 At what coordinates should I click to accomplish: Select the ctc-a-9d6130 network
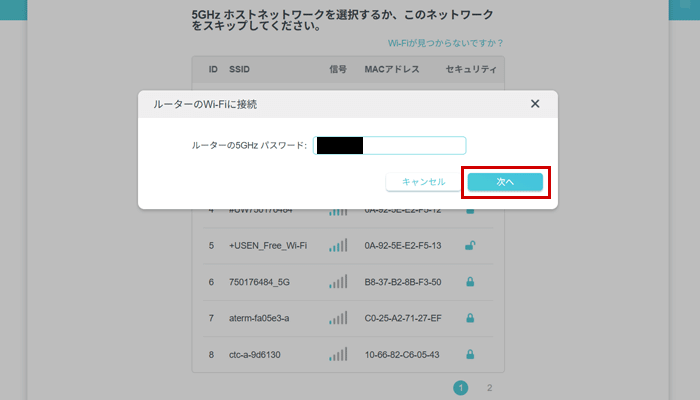pyautogui.click(x=348, y=354)
